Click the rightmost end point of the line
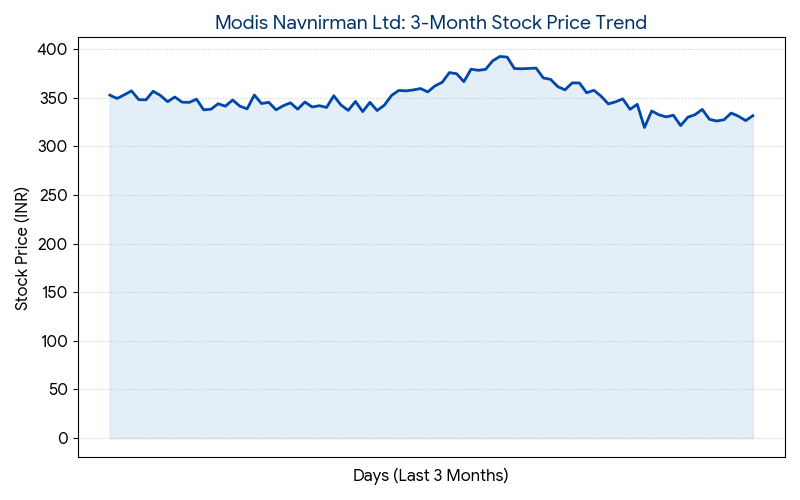Viewport: 800px width, 500px height. click(753, 116)
